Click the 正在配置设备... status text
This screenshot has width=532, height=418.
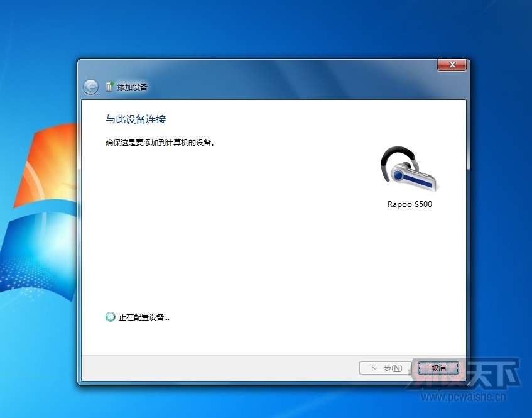click(144, 317)
